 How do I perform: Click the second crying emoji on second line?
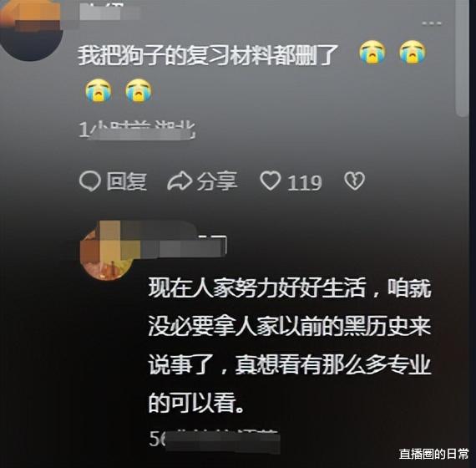tap(139, 90)
